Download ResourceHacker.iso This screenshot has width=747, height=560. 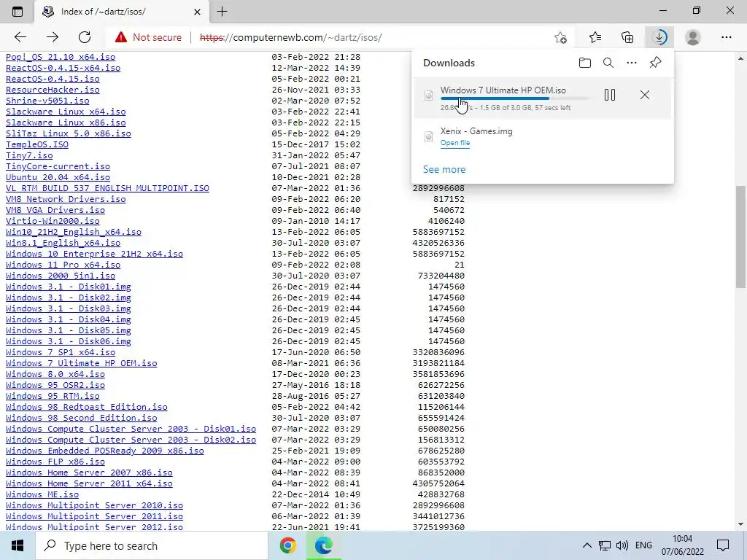click(53, 90)
